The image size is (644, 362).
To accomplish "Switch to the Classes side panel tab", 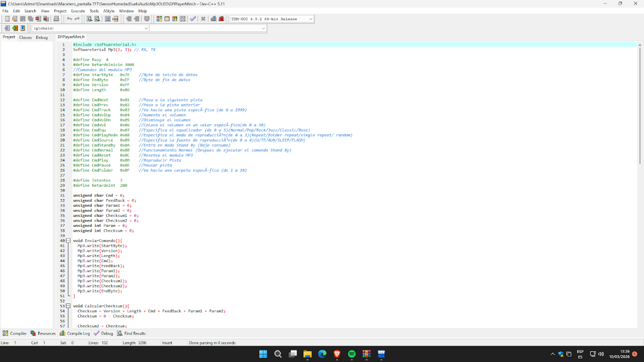I will [x=25, y=37].
